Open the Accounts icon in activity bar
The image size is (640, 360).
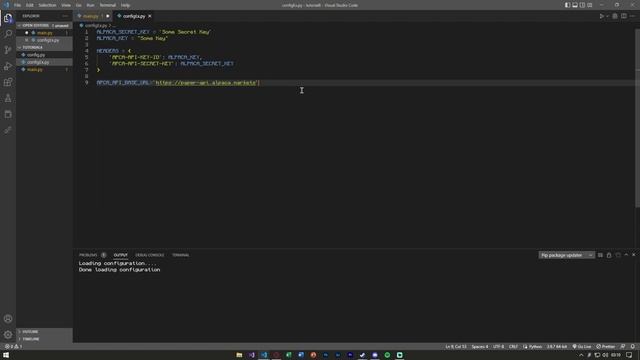coord(8,319)
